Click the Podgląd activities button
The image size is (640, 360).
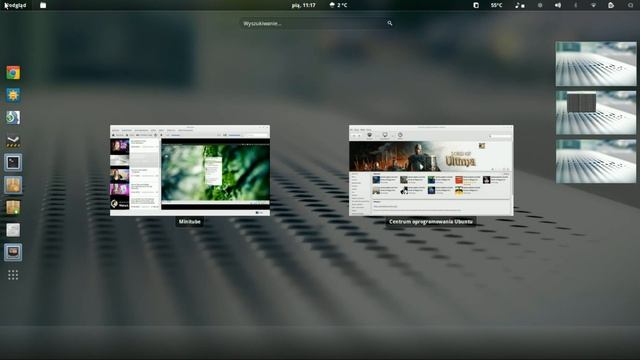(x=16, y=5)
